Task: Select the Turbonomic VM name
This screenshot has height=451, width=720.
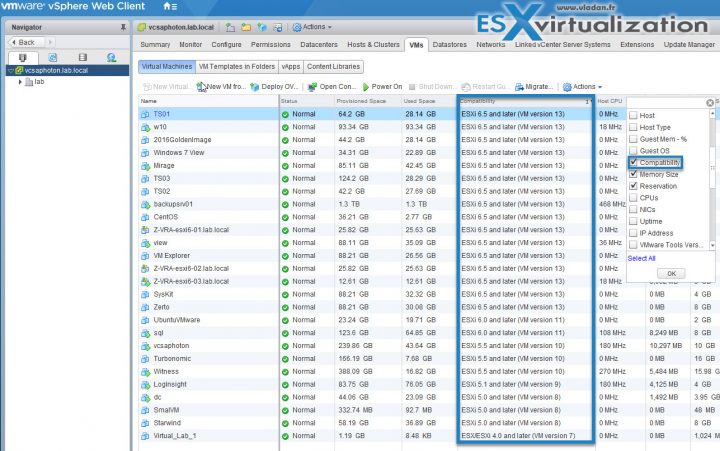Action: tap(172, 358)
